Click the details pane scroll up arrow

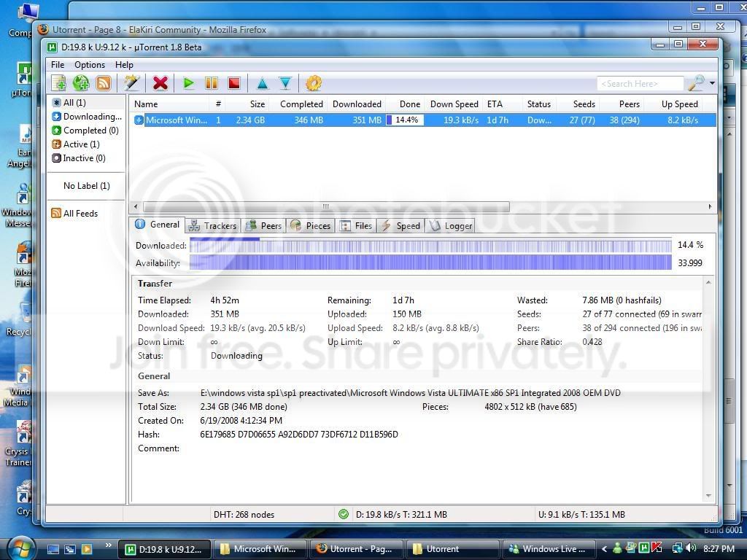coord(708,282)
